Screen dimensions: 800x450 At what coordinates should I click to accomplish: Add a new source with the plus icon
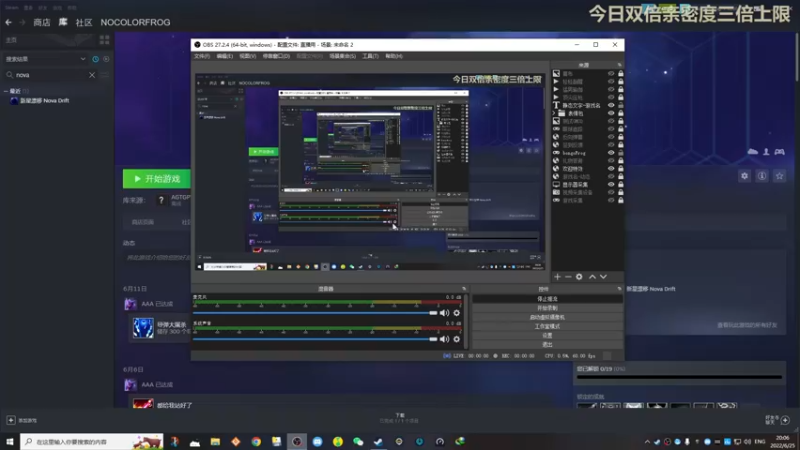pos(557,277)
